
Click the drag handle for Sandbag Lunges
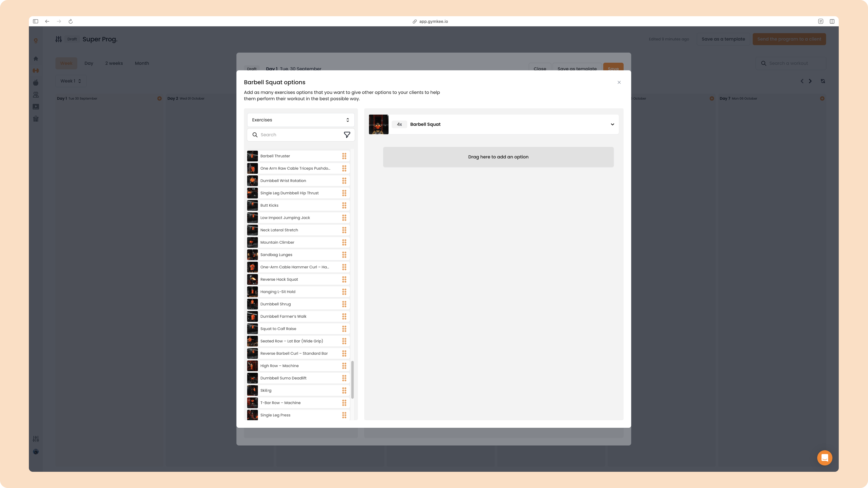point(344,255)
